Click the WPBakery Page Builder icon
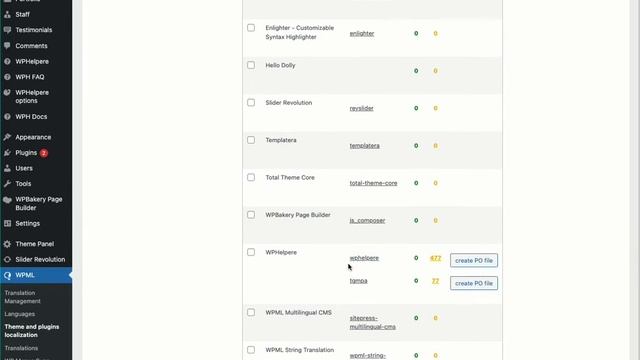640x360 pixels. (x=7, y=200)
